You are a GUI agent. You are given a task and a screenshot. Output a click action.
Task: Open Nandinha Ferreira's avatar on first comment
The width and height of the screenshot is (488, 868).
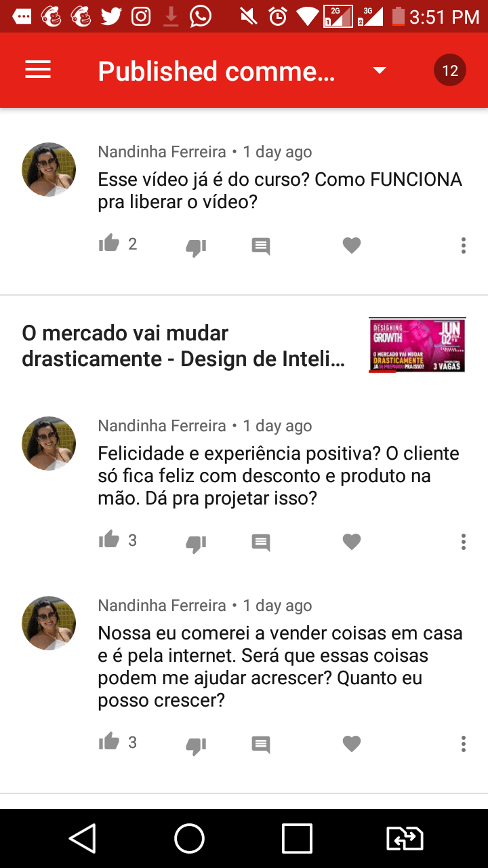pos(49,170)
